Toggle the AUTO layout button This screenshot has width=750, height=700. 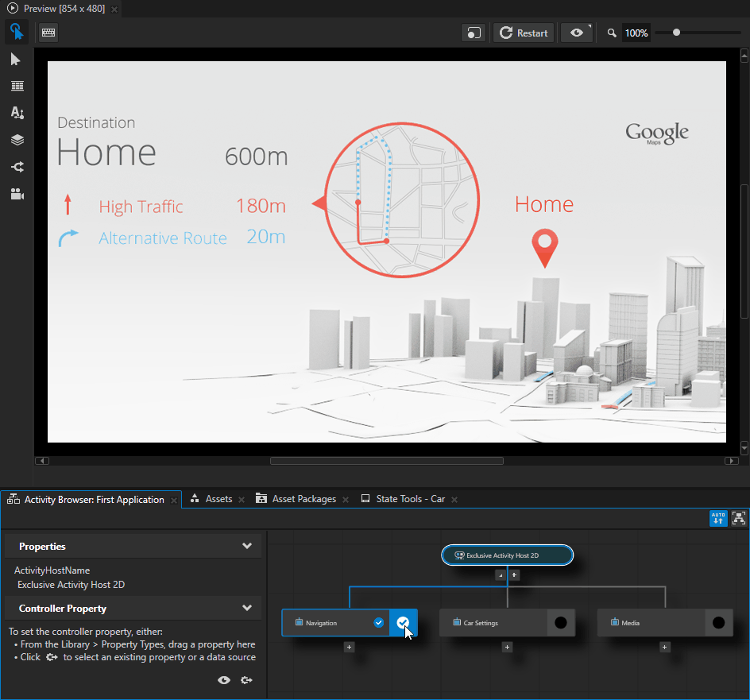point(718,518)
